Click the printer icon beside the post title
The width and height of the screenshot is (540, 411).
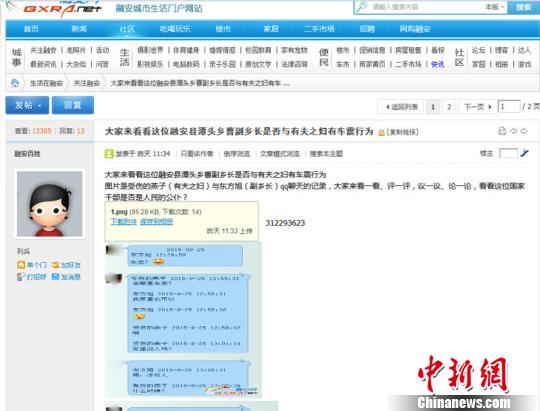502,131
